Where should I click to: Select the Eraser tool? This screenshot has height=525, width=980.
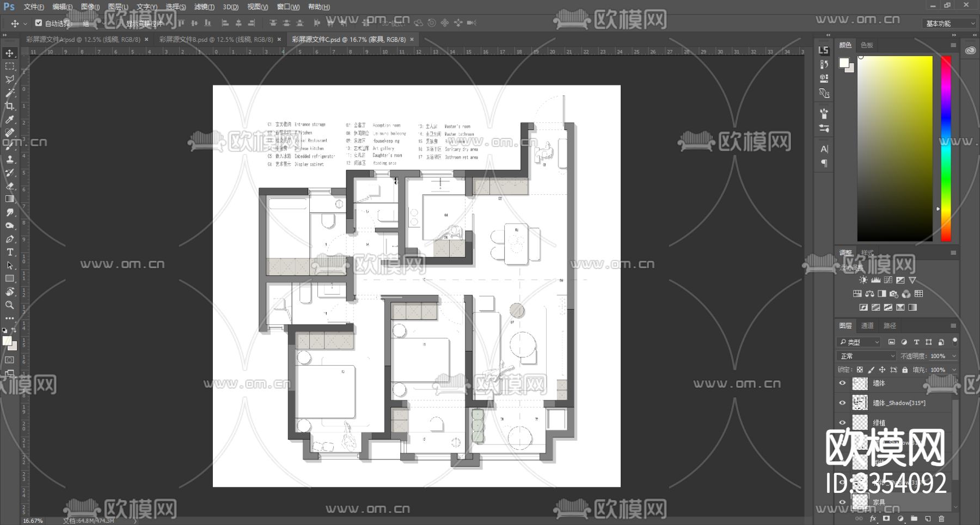(10, 186)
